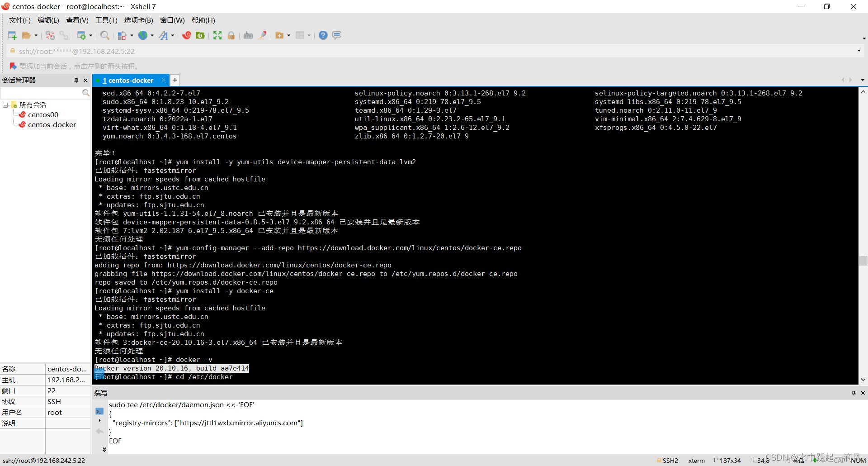Click the New Folder toolbar icon
Screen dimensions: 868x466
click(279, 35)
